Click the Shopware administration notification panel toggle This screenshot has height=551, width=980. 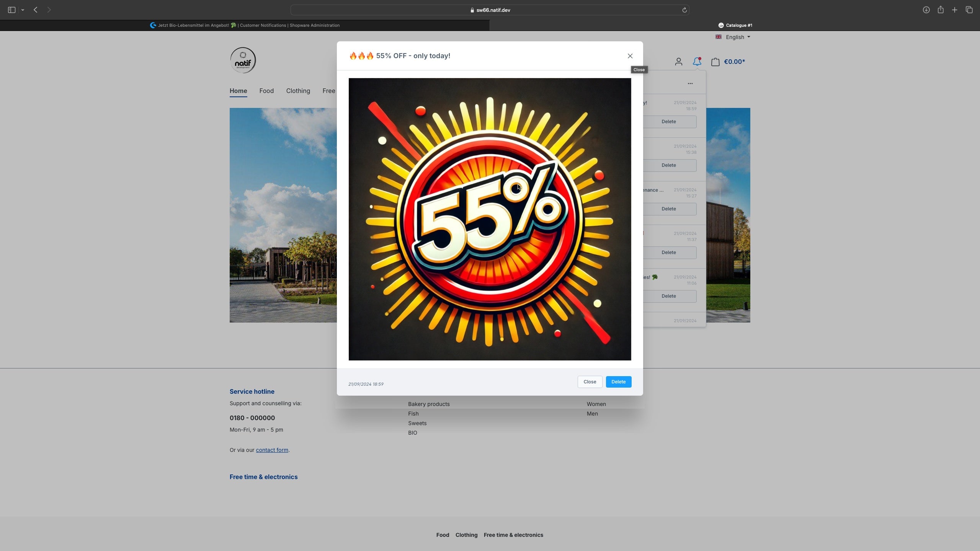(x=697, y=62)
